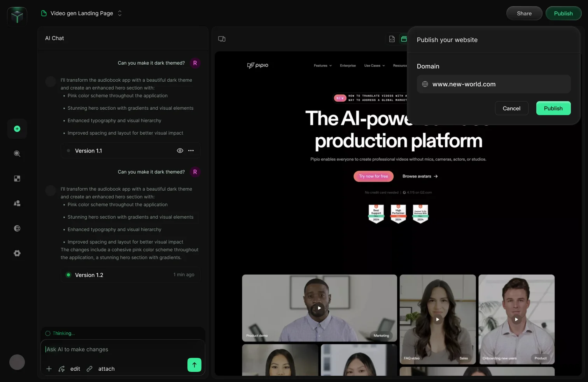Click the Best Support 2024 badge

point(376,214)
